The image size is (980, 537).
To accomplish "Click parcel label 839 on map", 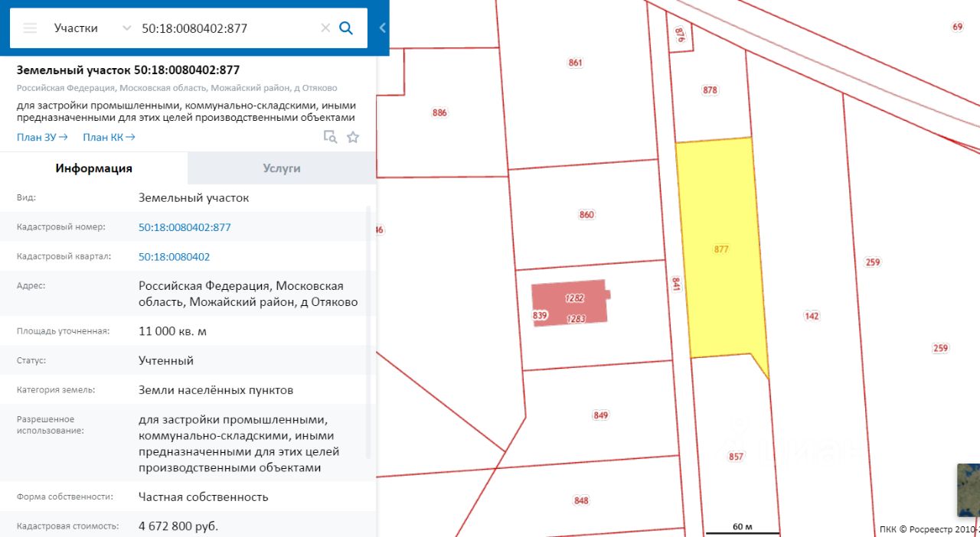I will 540,315.
